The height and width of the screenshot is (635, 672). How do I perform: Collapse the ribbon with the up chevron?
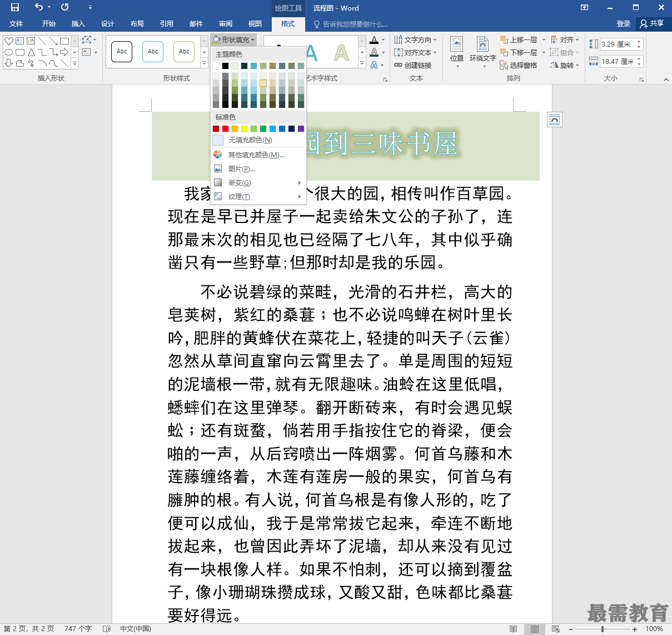(666, 80)
